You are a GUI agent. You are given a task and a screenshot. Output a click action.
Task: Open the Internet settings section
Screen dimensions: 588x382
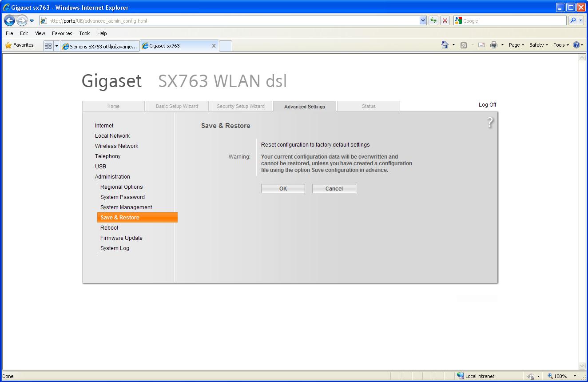coord(104,126)
